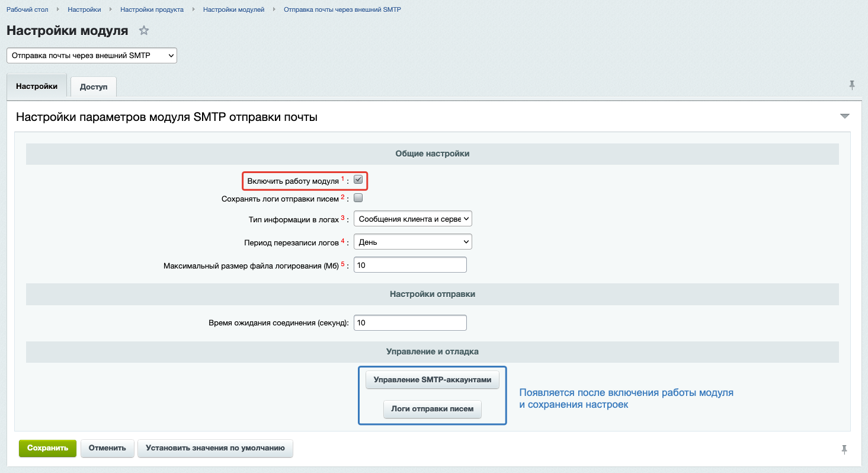868x473 pixels.
Task: Click 'Установить значения по умолчанию' button
Action: pos(216,448)
